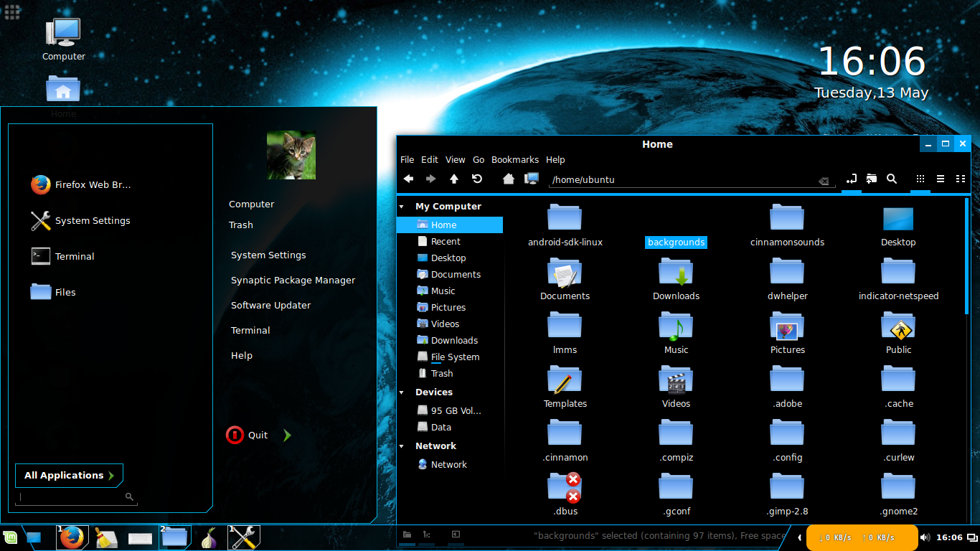Click the kitten user avatar in menu
Image resolution: width=980 pixels, height=551 pixels.
291,155
